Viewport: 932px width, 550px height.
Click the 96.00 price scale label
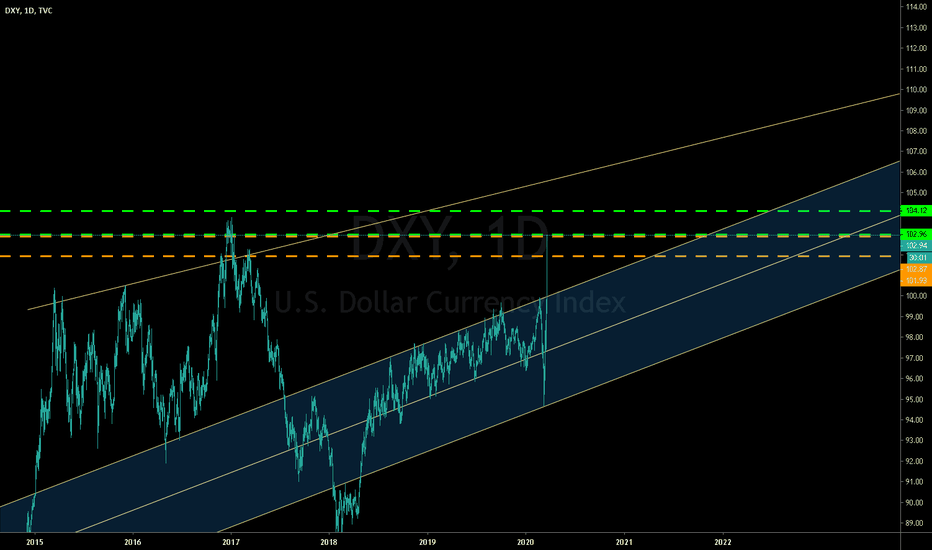(916, 379)
